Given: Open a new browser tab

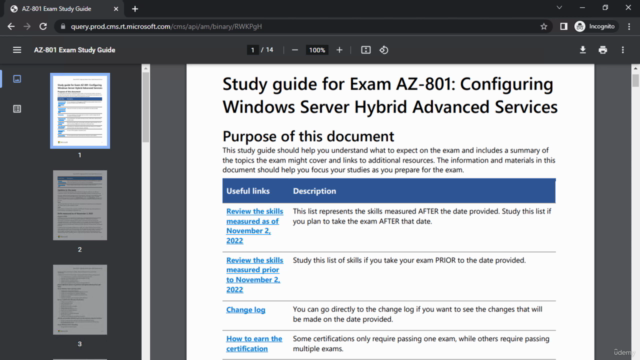Looking at the screenshot, I should click(x=135, y=9).
